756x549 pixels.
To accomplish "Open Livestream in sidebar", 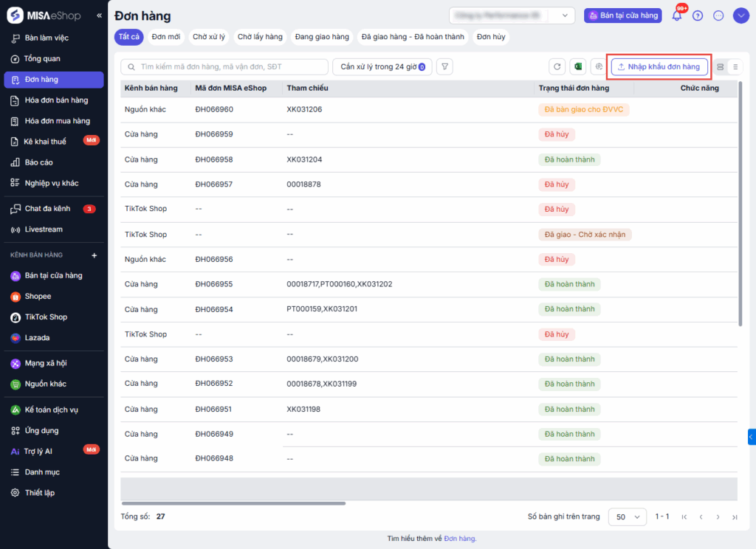I will tap(44, 229).
